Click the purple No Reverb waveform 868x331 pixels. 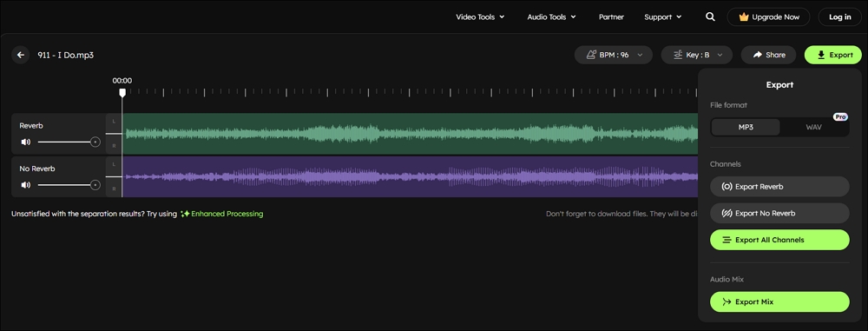[410, 177]
